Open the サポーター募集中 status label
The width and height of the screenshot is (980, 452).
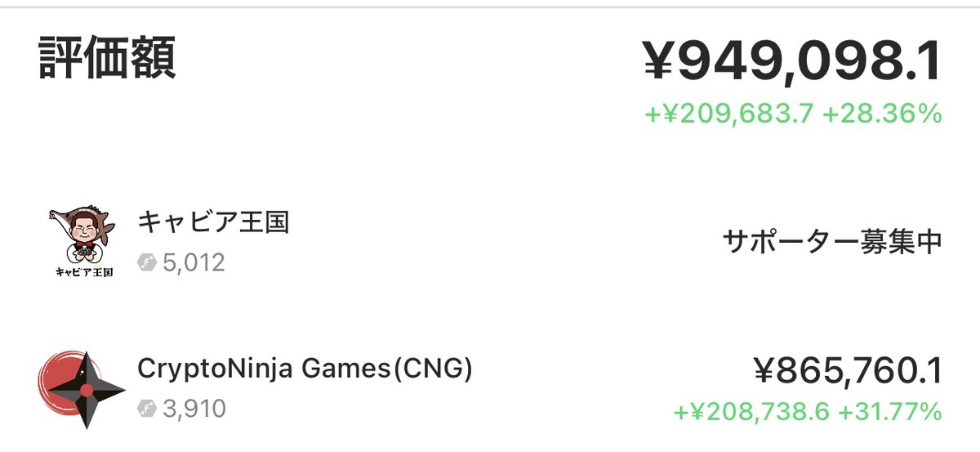coord(833,241)
